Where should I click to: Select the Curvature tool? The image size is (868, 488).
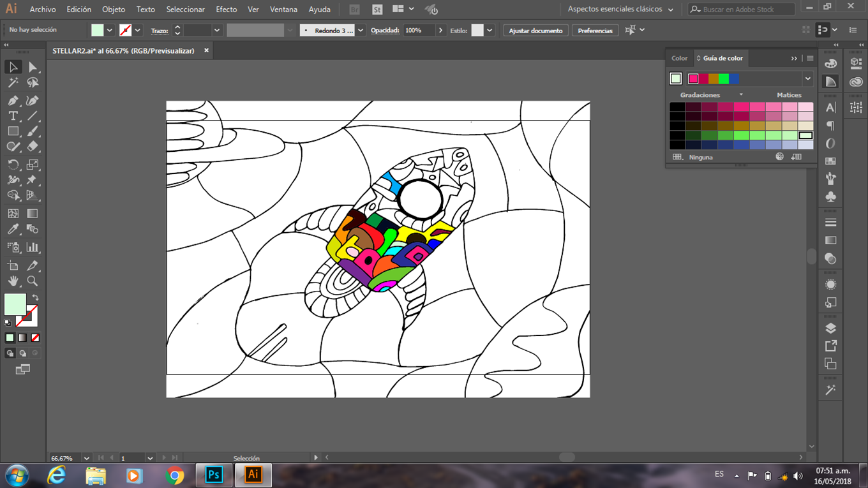33,100
